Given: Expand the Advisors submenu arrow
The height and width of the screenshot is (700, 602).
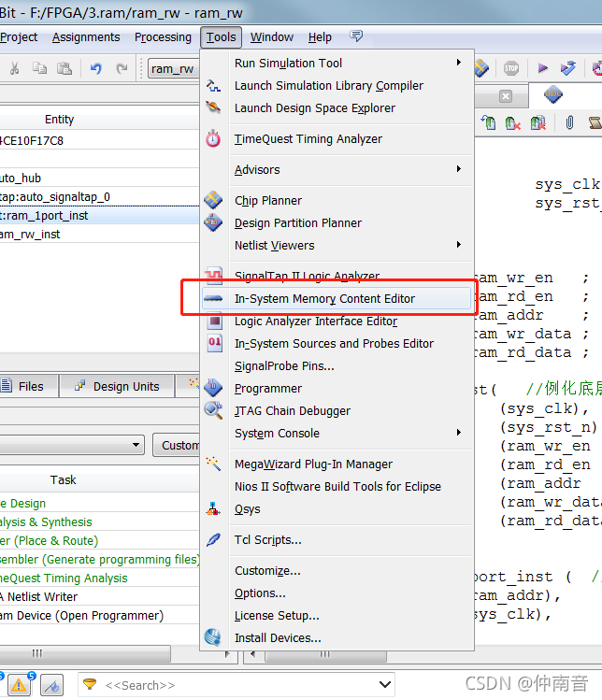Looking at the screenshot, I should (x=458, y=169).
